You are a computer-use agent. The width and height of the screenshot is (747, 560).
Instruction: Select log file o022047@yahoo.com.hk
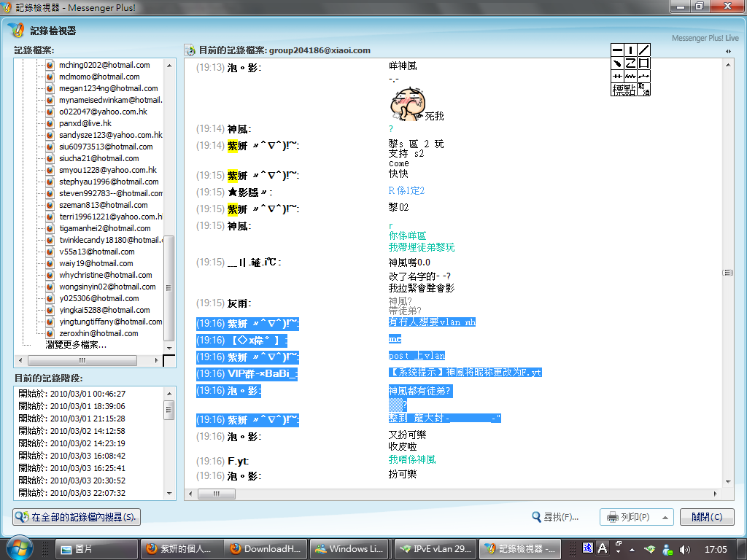pyautogui.click(x=103, y=112)
